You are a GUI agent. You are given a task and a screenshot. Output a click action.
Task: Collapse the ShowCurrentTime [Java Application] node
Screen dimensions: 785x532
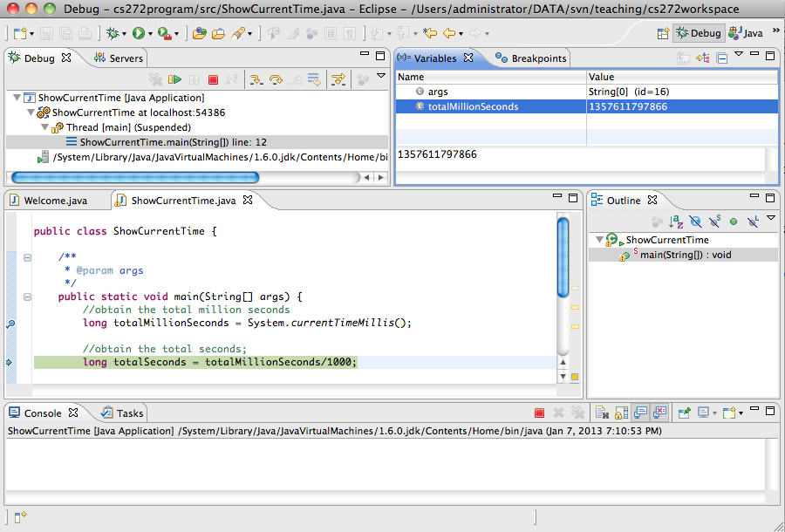pyautogui.click(x=17, y=98)
